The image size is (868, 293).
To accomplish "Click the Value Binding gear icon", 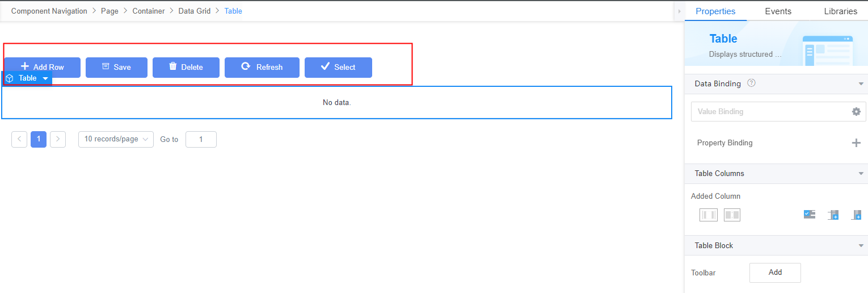I will tap(856, 112).
